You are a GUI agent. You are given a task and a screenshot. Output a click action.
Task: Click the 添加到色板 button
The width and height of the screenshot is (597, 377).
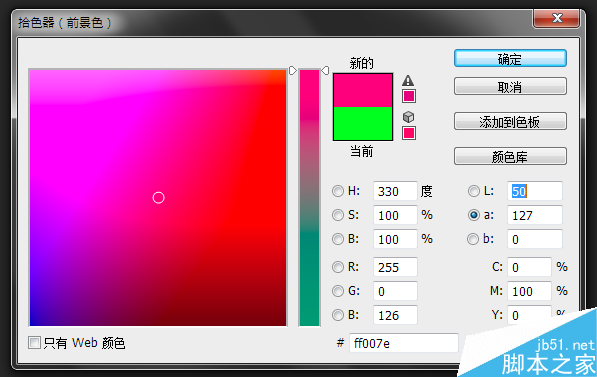tap(510, 121)
